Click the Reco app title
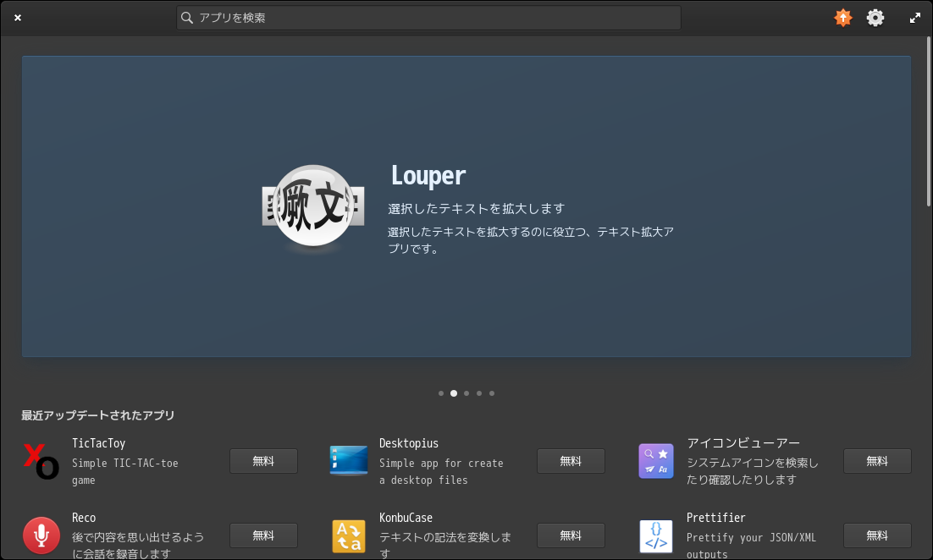Viewport: 933px width, 560px height. pos(84,518)
